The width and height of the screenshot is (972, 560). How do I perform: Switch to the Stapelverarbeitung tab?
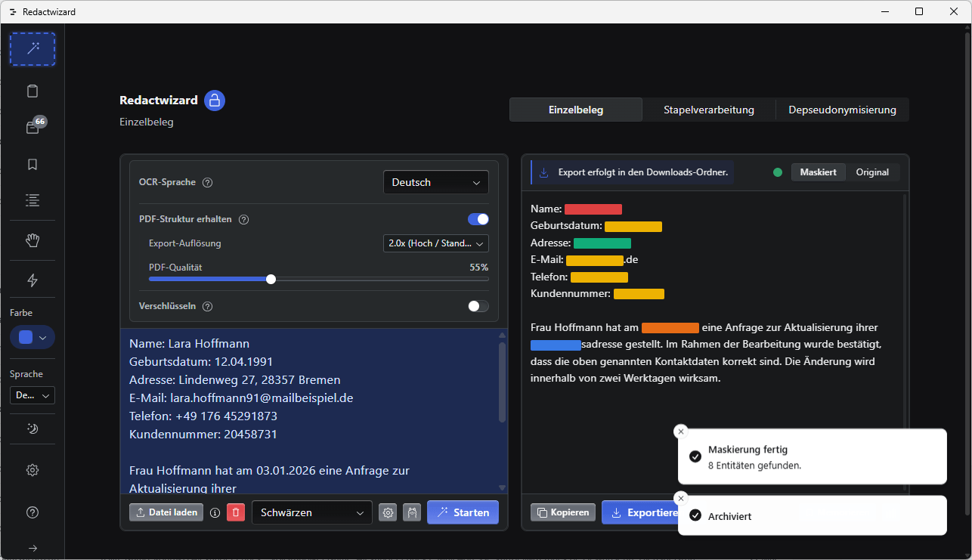[709, 110]
